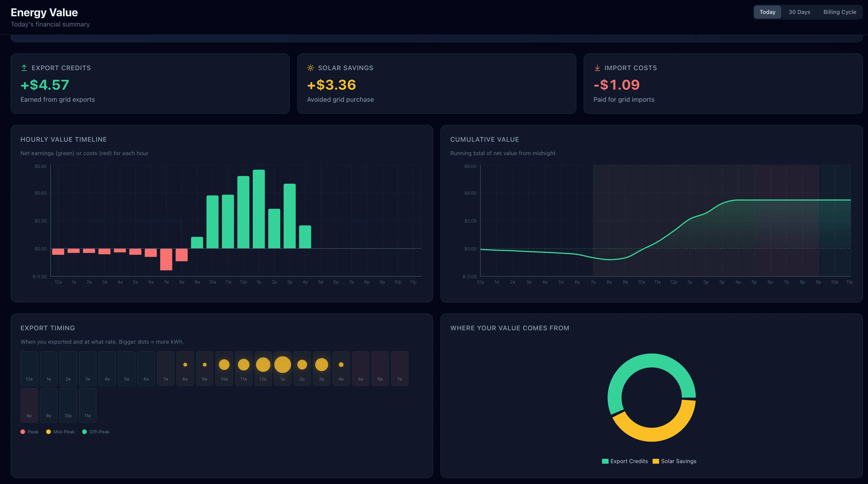
Task: Click the green Off-Peak legend dot
Action: [x=84, y=432]
